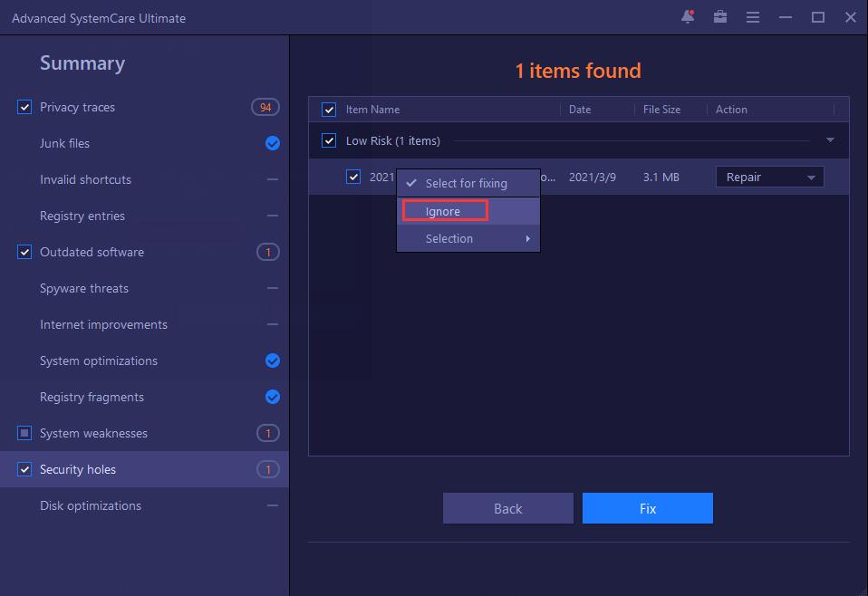Select the Privacy traces category label
Viewport: 868px width, 596px height.
[x=78, y=108]
